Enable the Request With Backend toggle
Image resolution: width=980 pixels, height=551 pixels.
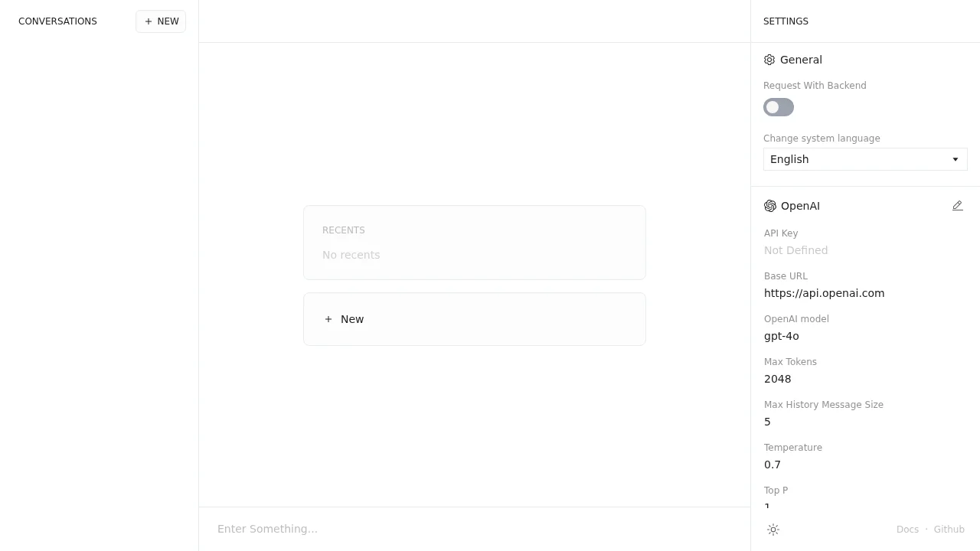click(779, 107)
